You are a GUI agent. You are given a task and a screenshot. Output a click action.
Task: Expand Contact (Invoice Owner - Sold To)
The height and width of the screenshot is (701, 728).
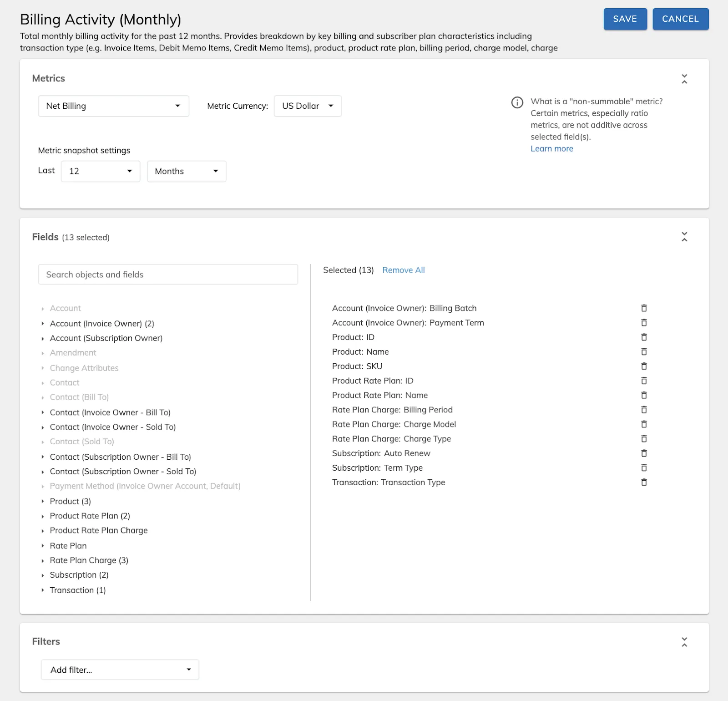(43, 427)
